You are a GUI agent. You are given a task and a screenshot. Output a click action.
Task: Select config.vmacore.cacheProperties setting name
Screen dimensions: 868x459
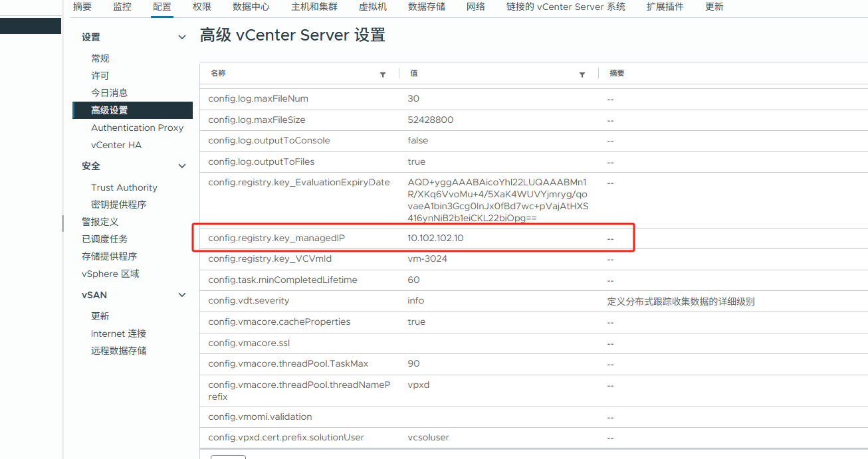click(279, 321)
